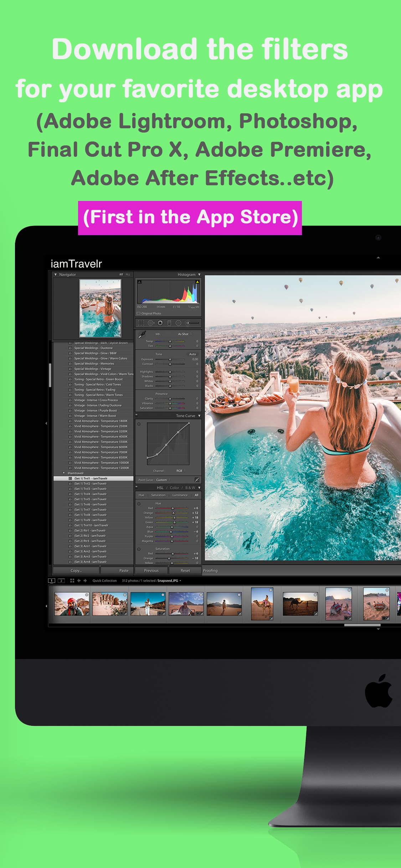The width and height of the screenshot is (401, 868).
Task: Collapse the HSL / Color / B&W panel
Action: [x=199, y=488]
